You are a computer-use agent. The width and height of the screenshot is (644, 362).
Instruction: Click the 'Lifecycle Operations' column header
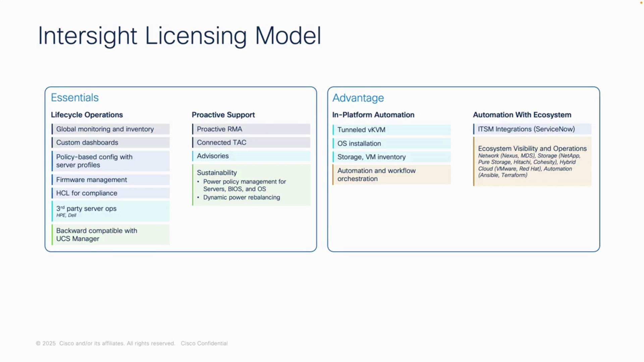87,115
